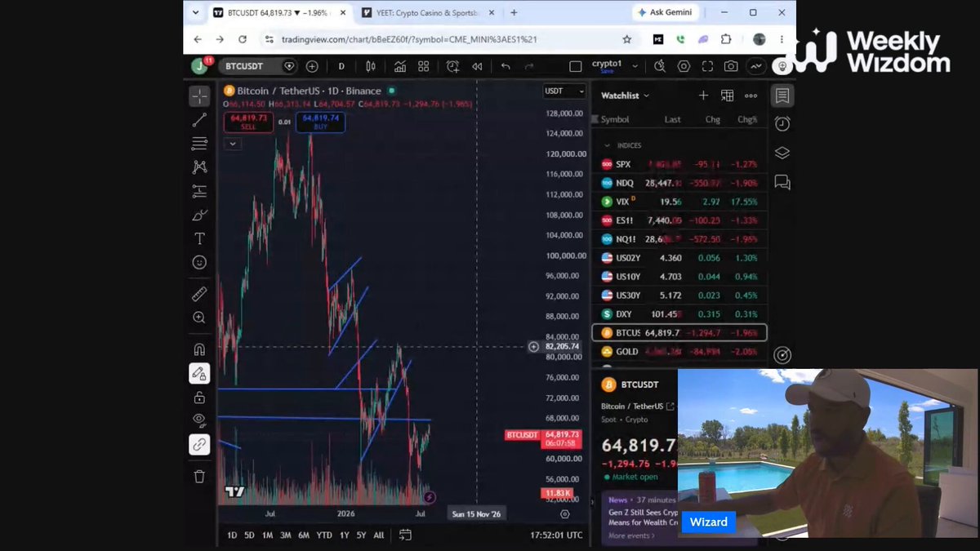Select the ruler measure tool
980x551 pixels.
coord(199,294)
